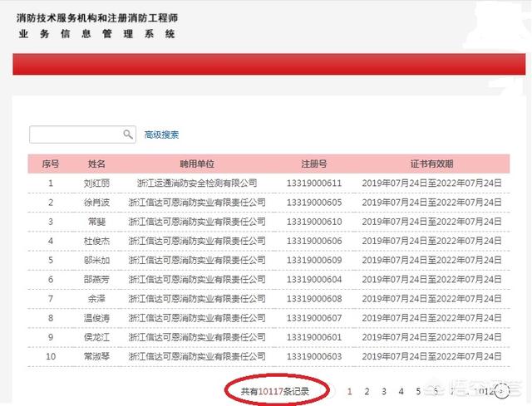The width and height of the screenshot is (532, 406).
Task: Focus the search text box
Action: click(82, 135)
